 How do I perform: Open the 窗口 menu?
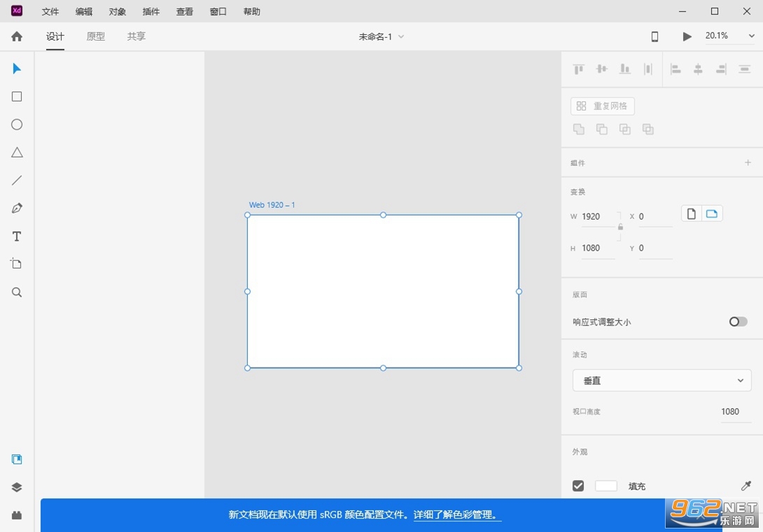point(218,12)
